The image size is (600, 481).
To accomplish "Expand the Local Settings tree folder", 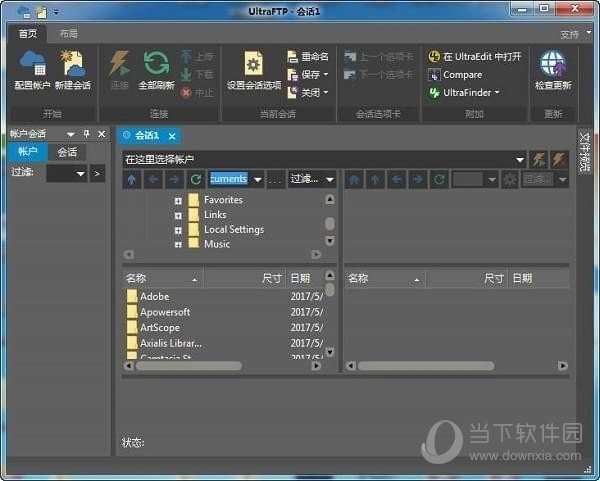I will pos(178,230).
